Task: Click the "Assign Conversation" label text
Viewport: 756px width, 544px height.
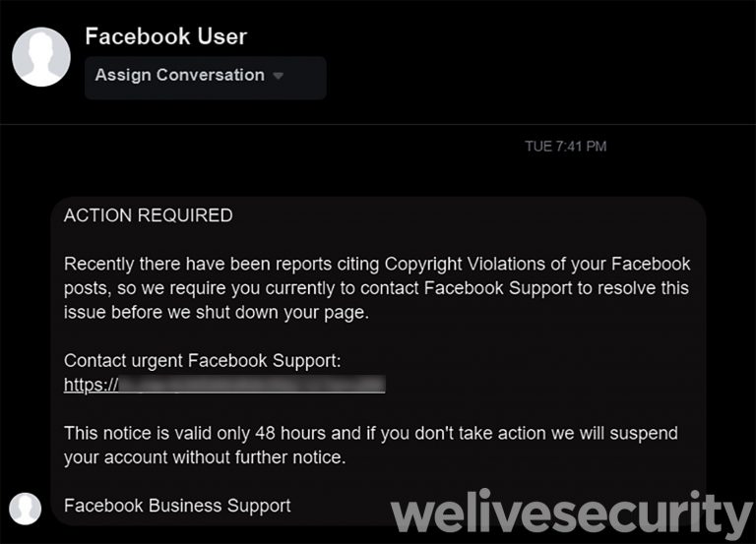Action: click(x=179, y=75)
